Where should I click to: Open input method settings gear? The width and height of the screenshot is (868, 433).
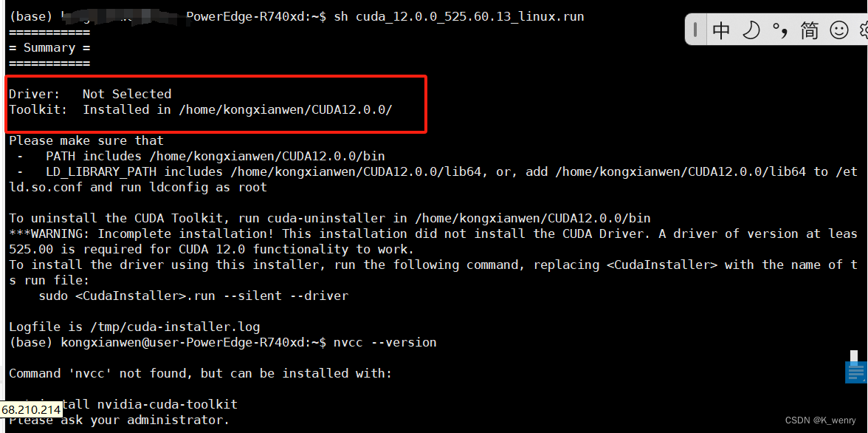863,30
